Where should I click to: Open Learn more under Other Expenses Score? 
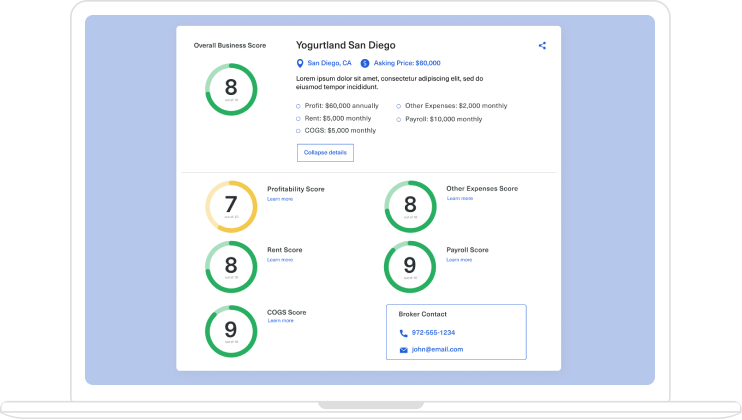point(460,198)
